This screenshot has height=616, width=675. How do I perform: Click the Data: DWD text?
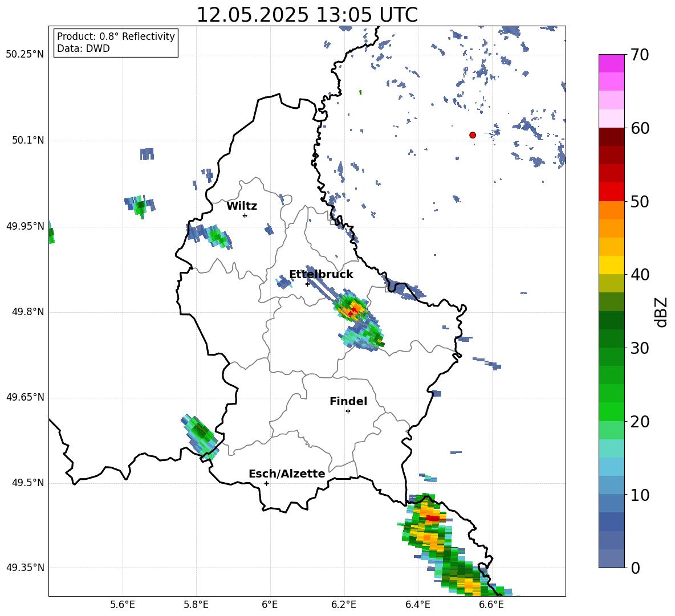coord(83,48)
